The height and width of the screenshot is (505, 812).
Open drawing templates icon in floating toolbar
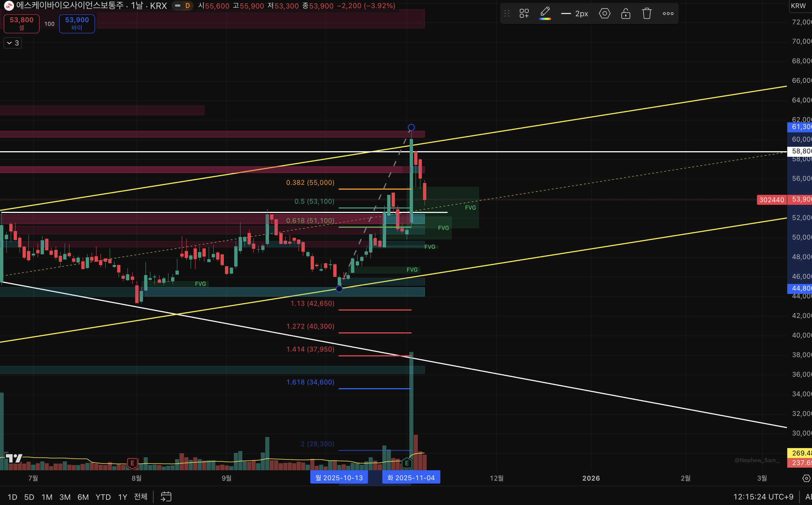524,14
